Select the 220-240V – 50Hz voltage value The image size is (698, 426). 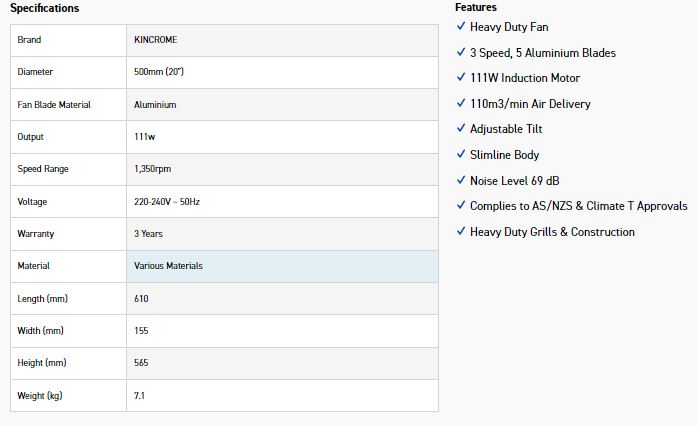point(168,202)
